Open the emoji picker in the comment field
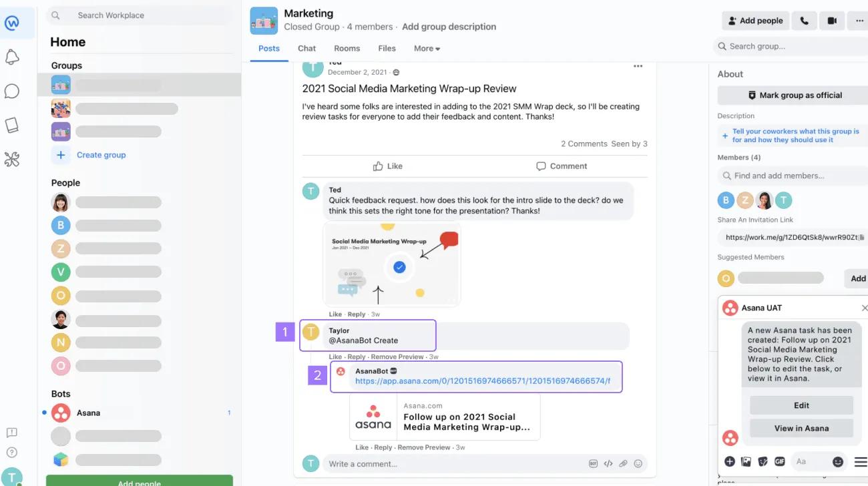This screenshot has height=486, width=868. [638, 463]
